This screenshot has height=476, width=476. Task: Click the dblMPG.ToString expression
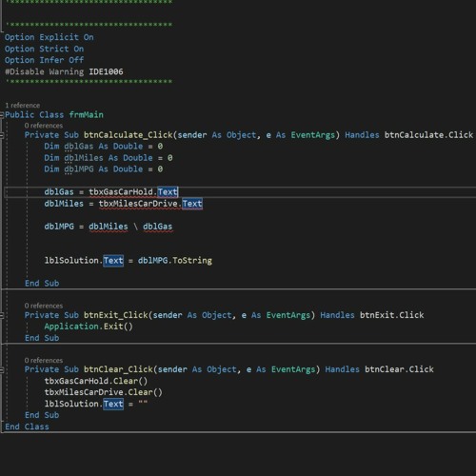[175, 261]
